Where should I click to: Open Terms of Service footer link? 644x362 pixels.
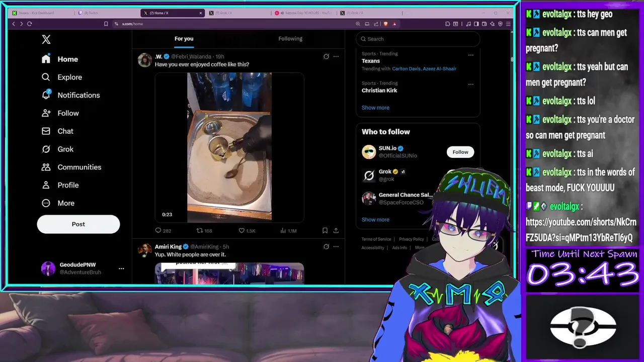pos(376,239)
